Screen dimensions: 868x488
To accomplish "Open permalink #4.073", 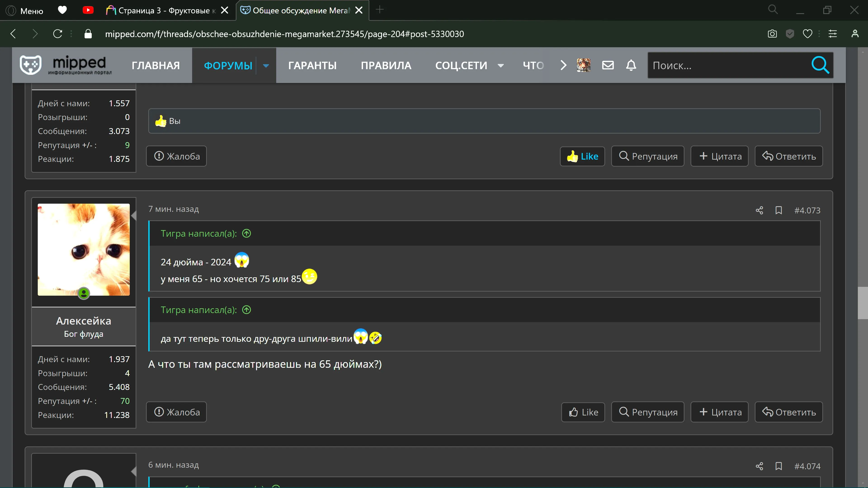I will tap(807, 210).
